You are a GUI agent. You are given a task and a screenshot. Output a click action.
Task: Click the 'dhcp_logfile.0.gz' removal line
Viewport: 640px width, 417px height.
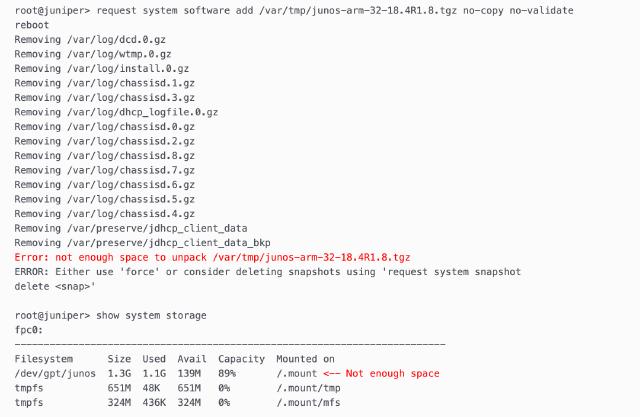116,112
